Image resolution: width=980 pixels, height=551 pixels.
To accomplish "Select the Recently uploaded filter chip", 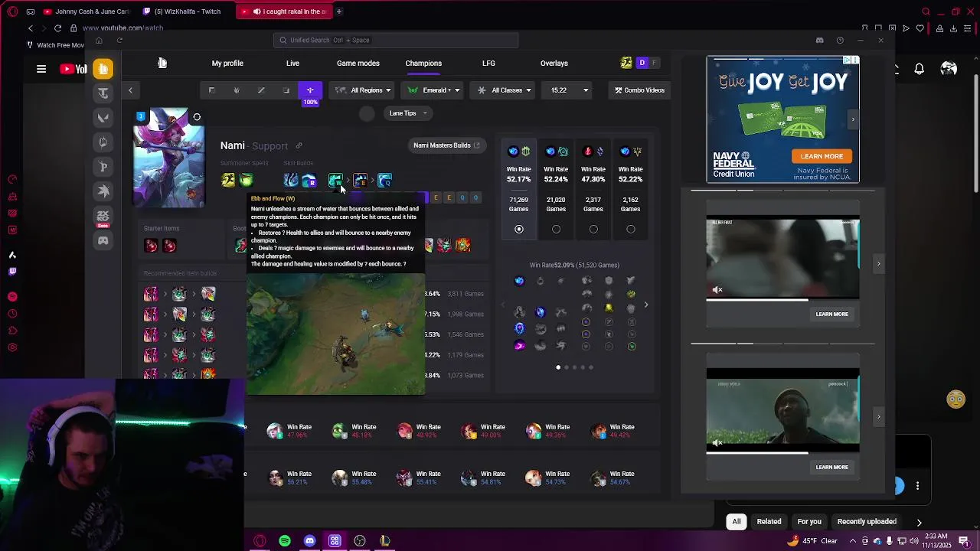I will [867, 522].
